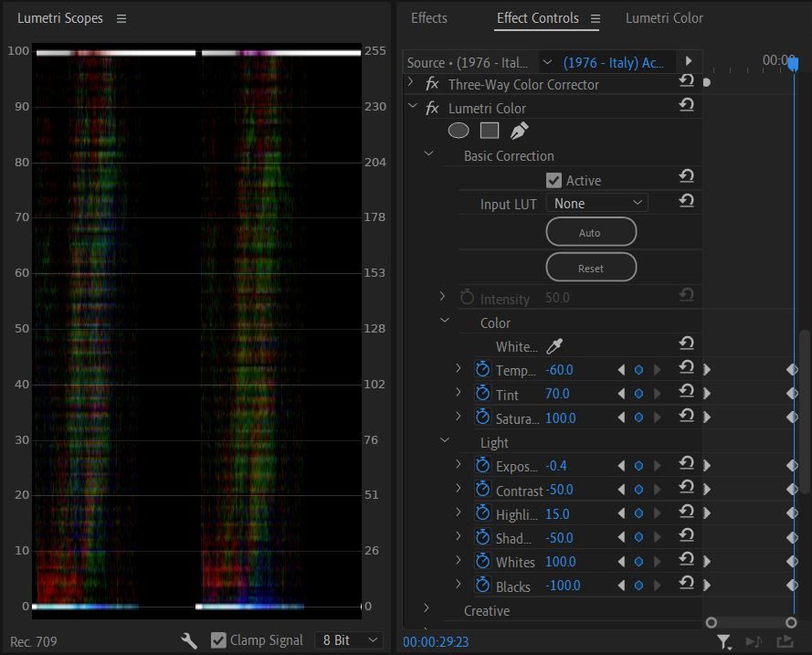Collapse the Color group

(445, 321)
